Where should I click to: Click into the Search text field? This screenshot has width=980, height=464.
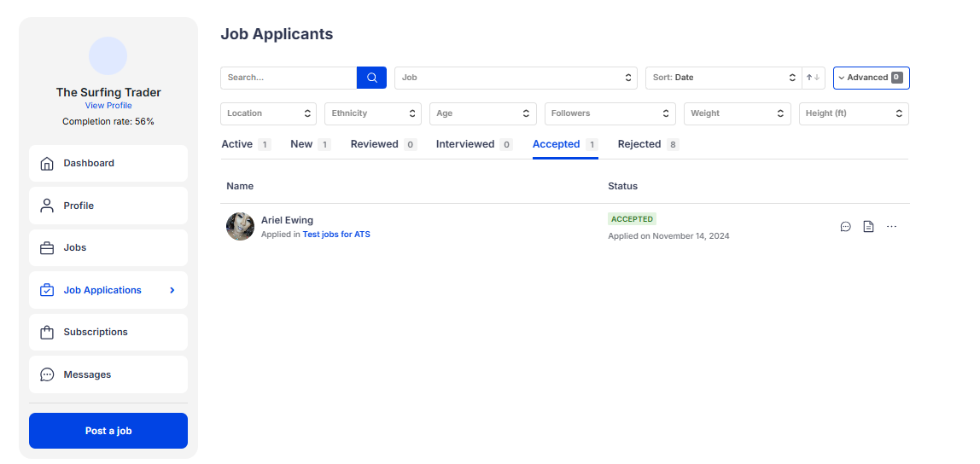click(289, 78)
